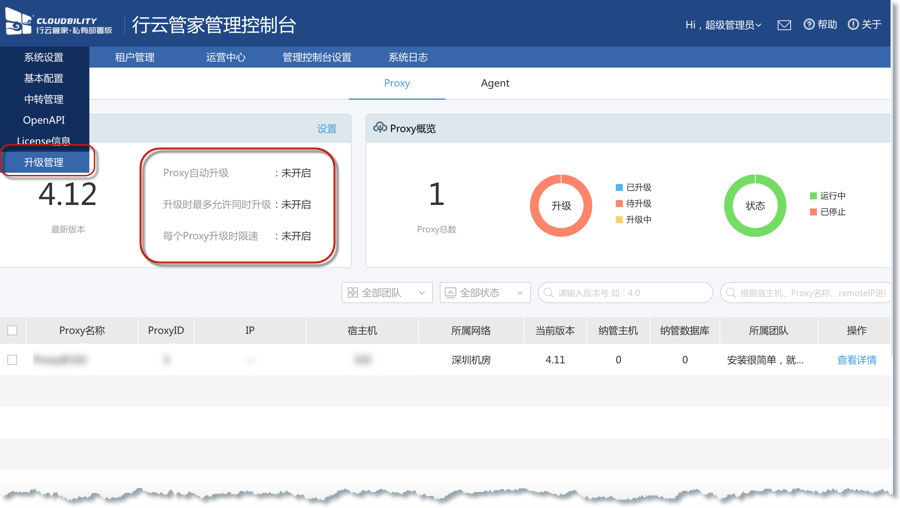The image size is (900, 508).
Task: Open the mail envelope icon
Action: pyautogui.click(x=784, y=25)
